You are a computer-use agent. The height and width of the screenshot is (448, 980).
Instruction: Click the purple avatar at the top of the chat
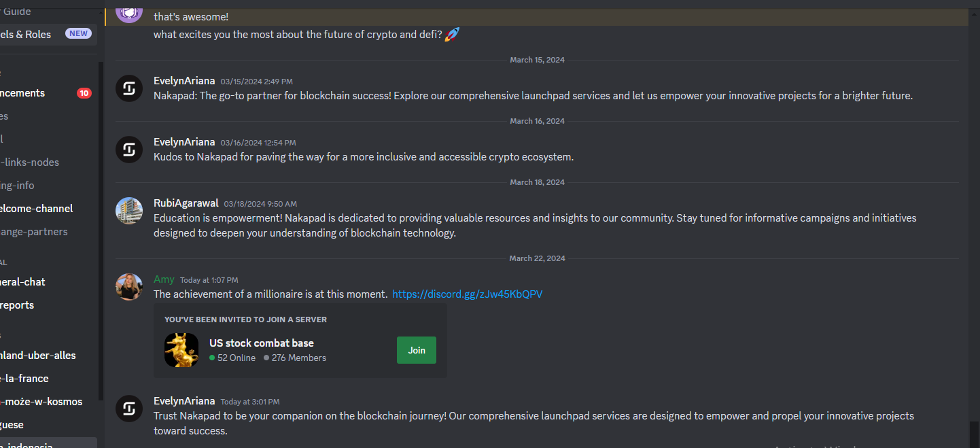(x=129, y=11)
